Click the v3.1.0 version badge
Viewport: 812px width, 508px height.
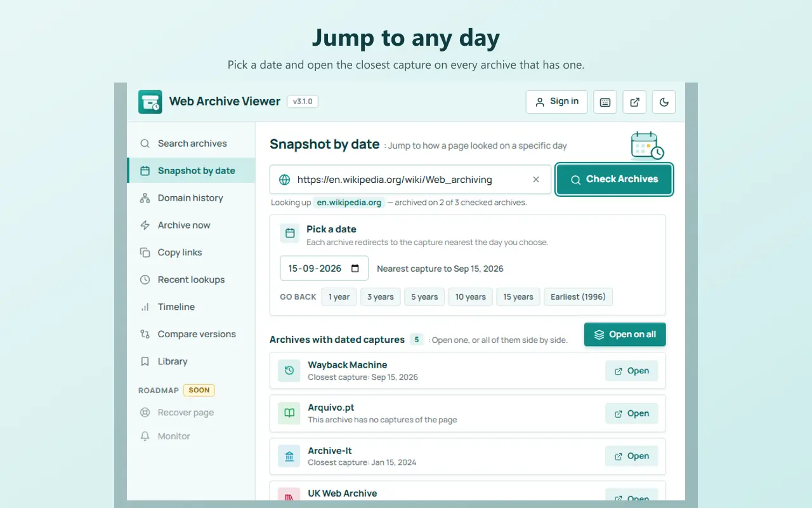pos(303,102)
